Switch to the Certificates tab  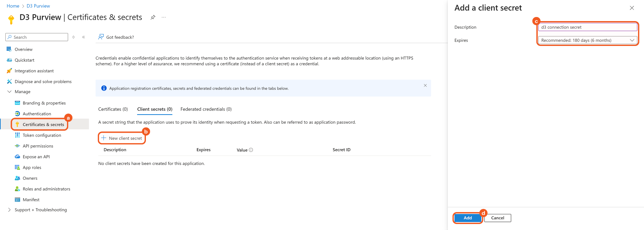tap(113, 109)
